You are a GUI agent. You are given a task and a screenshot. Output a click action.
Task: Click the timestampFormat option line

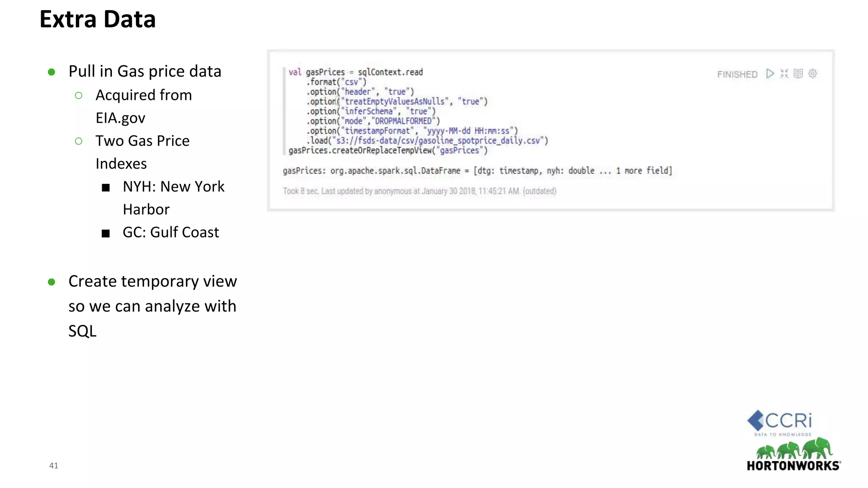[412, 131]
